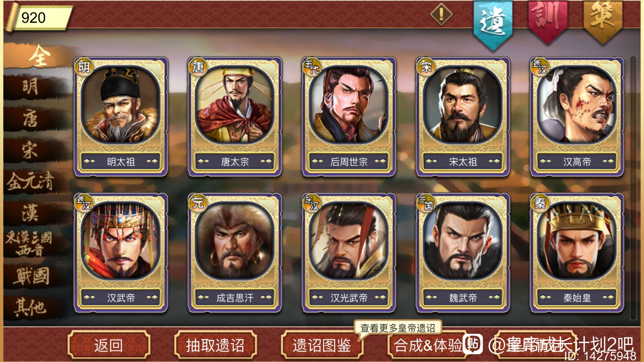Image resolution: width=644 pixels, height=362 pixels.
Task: Click the vertical scrollbar beside the cards
Action: click(x=633, y=188)
